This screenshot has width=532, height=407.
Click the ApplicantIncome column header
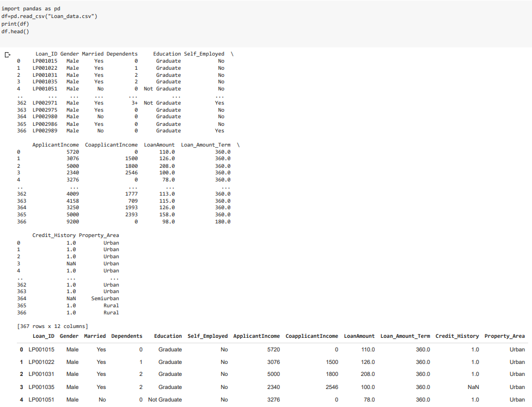[256, 336]
